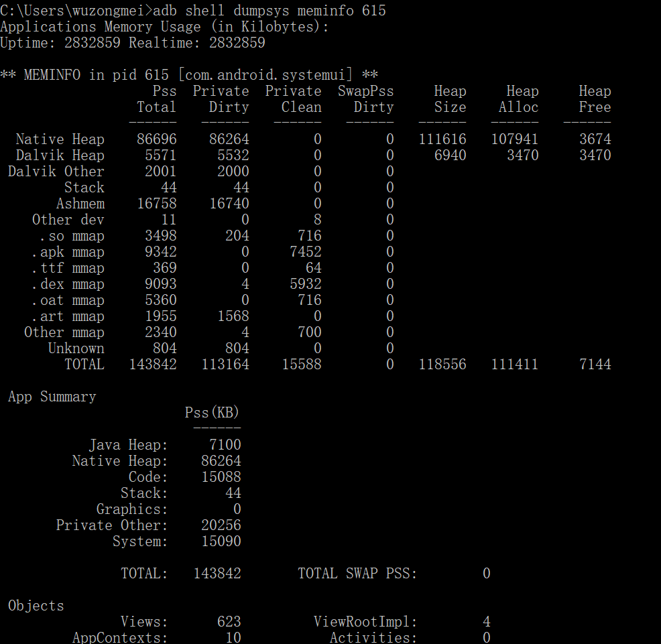Click the Native Heap Size value 111616
The width and height of the screenshot is (661, 644).
point(442,139)
